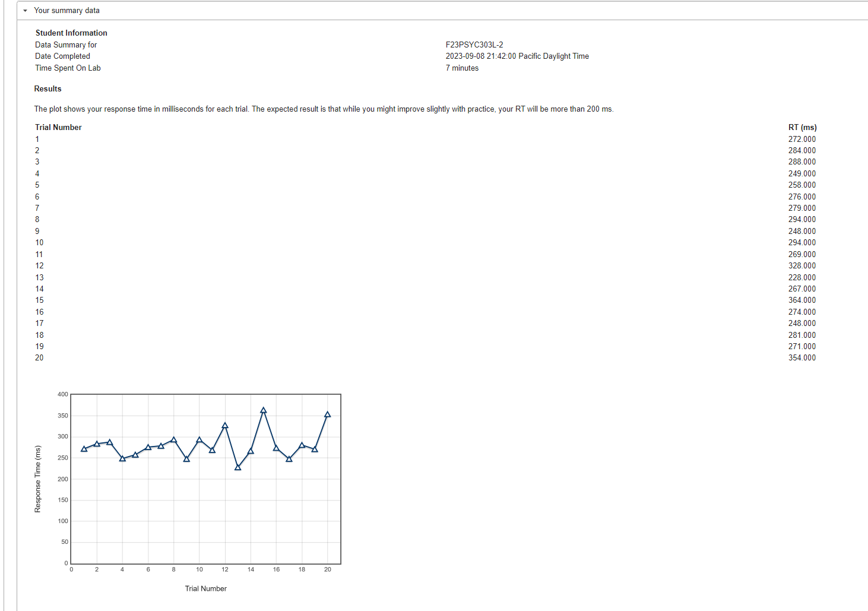Click the Time Spent On Lab label
The width and height of the screenshot is (868, 611).
(68, 68)
